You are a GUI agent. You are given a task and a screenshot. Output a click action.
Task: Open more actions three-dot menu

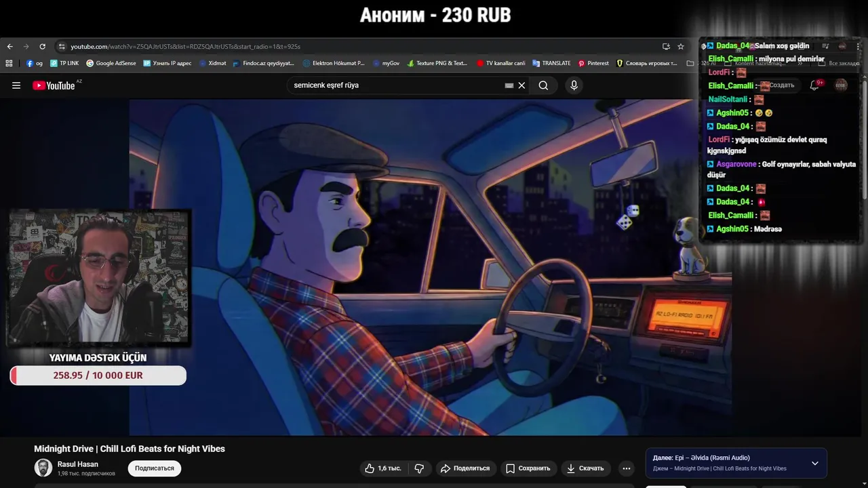click(x=627, y=468)
